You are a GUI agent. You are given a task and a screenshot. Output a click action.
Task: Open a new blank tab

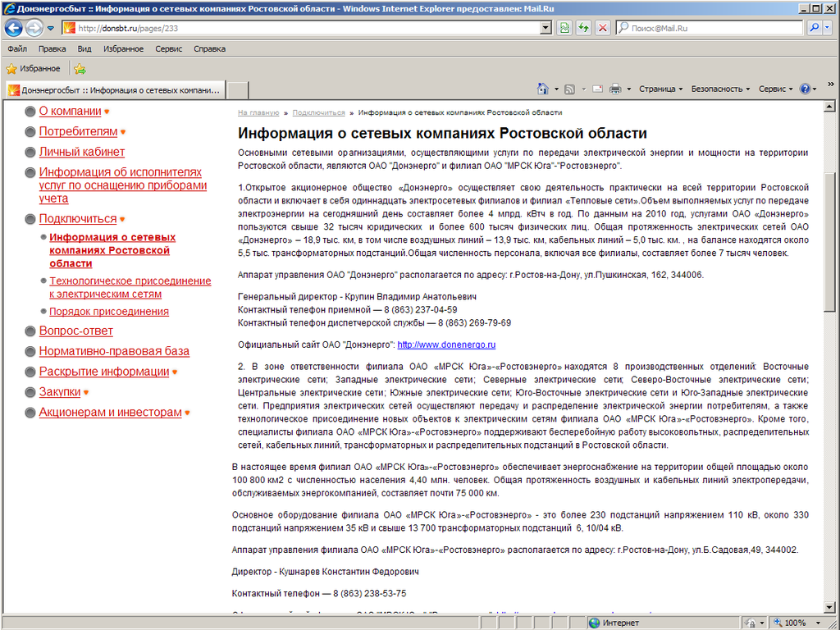pos(238,90)
